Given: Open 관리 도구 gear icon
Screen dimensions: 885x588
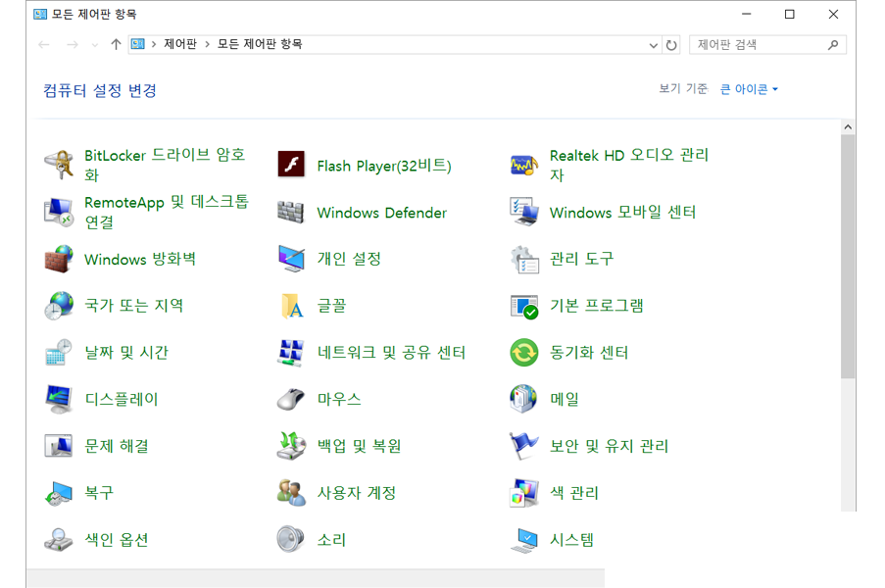Looking at the screenshot, I should click(523, 259).
